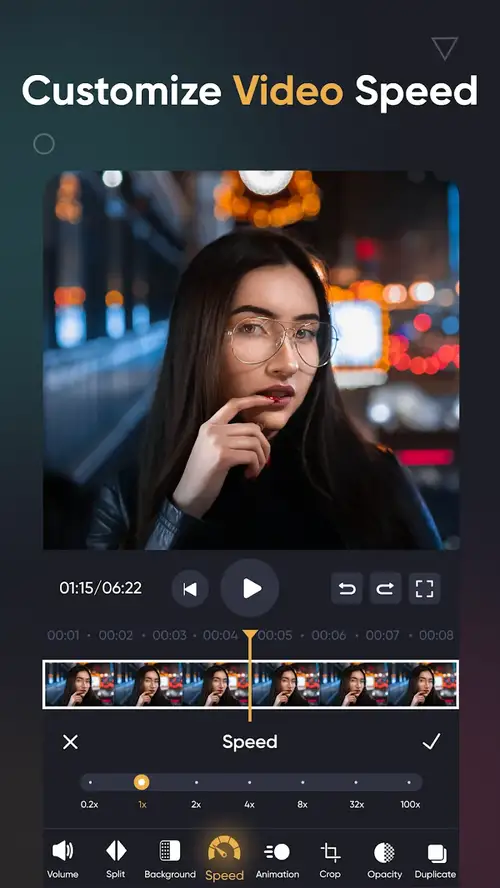Click the 1x speed slider handle
The height and width of the screenshot is (888, 500).
click(142, 783)
